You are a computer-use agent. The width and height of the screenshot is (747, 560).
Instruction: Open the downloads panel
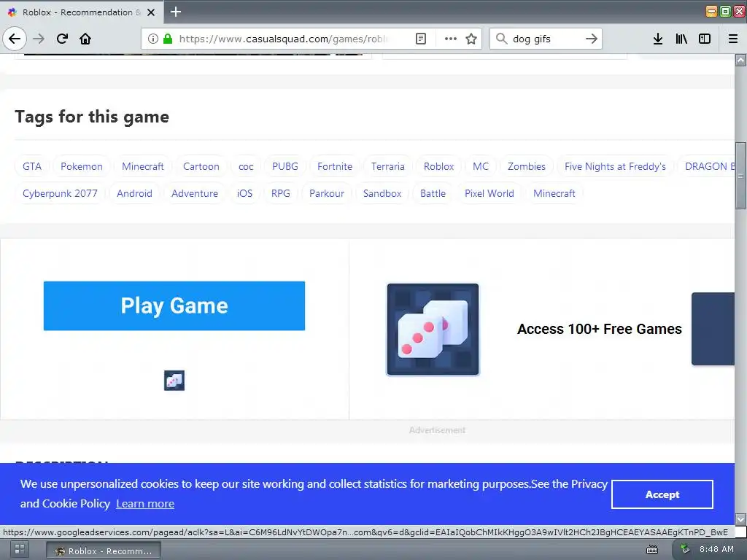(658, 39)
